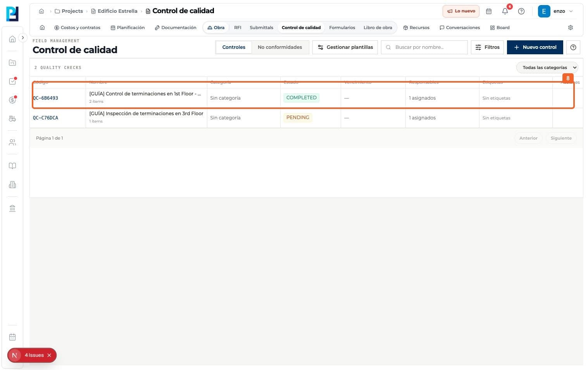588x370 pixels.
Task: Open the folder-chart icon in left sidebar
Action: tap(12, 62)
